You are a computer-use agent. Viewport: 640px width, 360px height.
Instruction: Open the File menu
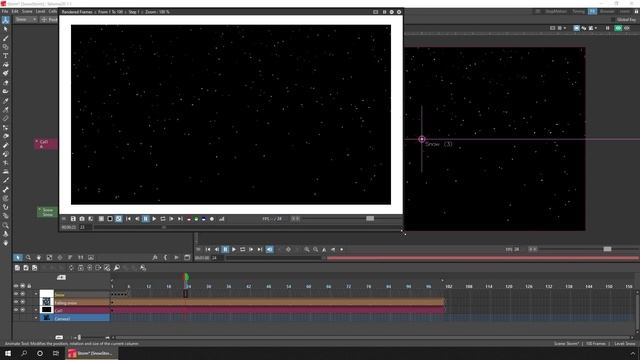[4, 11]
